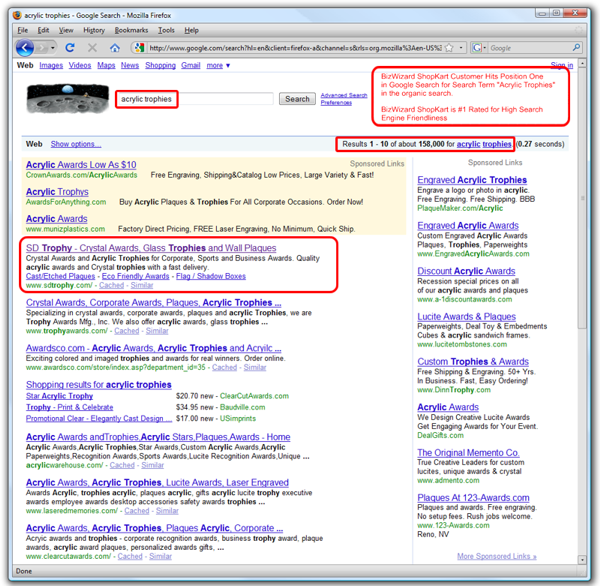Click Cached link for www.sdtrophy.com
The image size is (600, 586).
click(x=111, y=285)
